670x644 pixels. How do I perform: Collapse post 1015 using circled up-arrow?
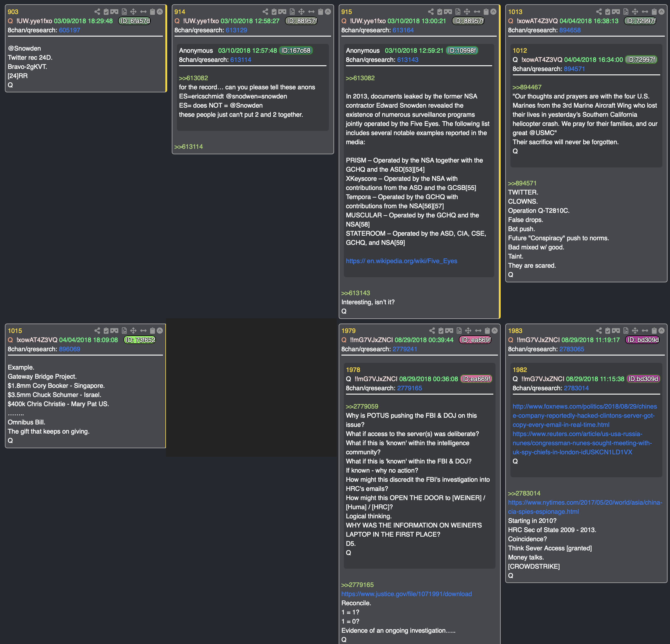[160, 330]
